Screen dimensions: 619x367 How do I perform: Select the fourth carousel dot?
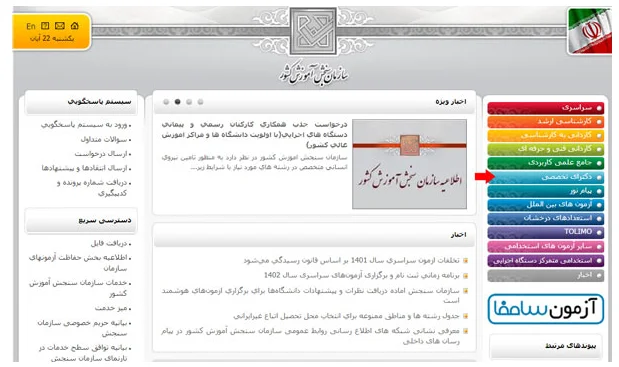201,102
